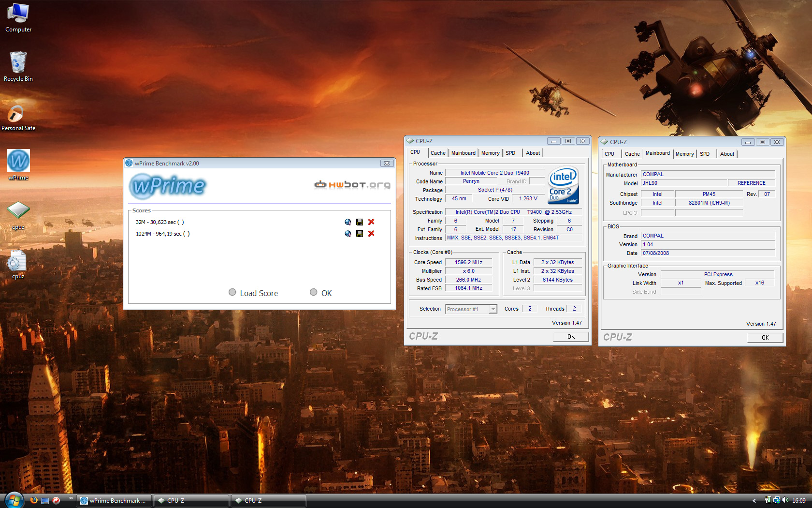This screenshot has width=812, height=508.
Task: Click the taskbar clock showing 16:09
Action: [x=799, y=501]
